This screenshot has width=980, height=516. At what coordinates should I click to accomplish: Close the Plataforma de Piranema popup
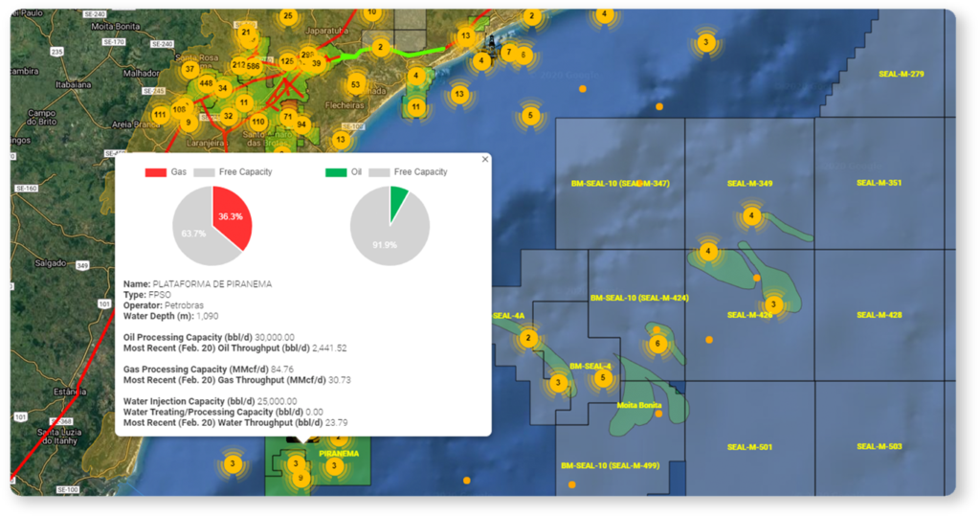(484, 159)
